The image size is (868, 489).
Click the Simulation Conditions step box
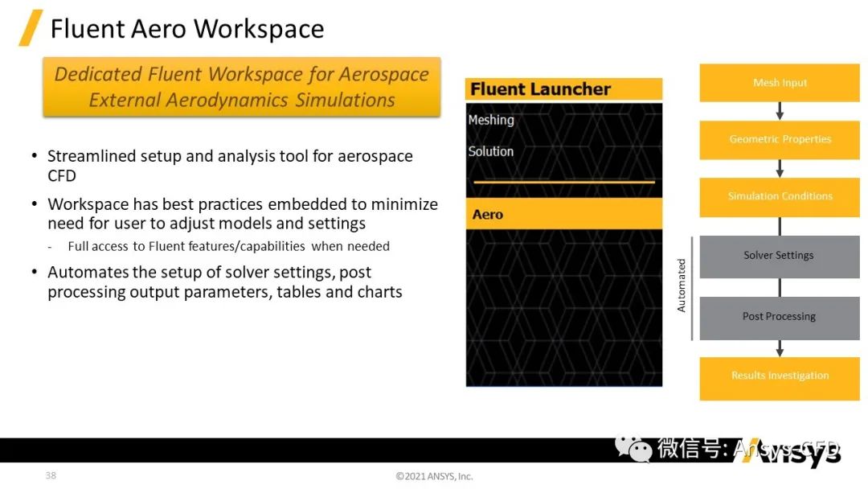780,196
